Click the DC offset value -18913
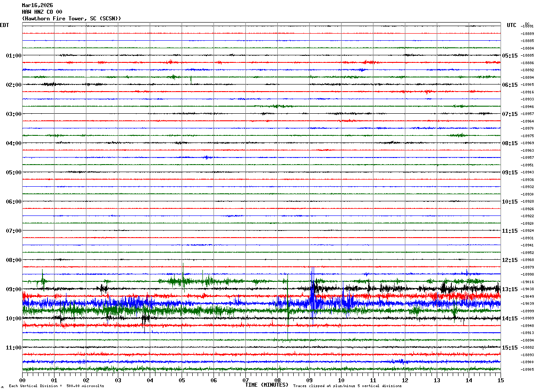This screenshot has width=536, height=392. point(527,333)
